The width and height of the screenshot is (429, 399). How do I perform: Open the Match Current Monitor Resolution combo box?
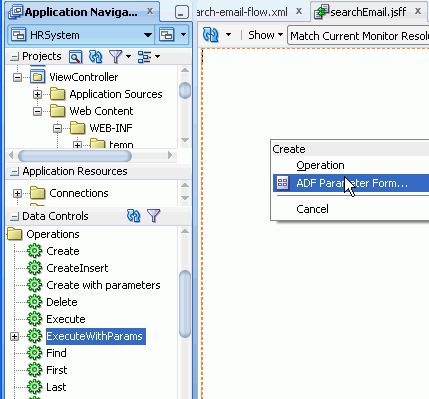(358, 35)
